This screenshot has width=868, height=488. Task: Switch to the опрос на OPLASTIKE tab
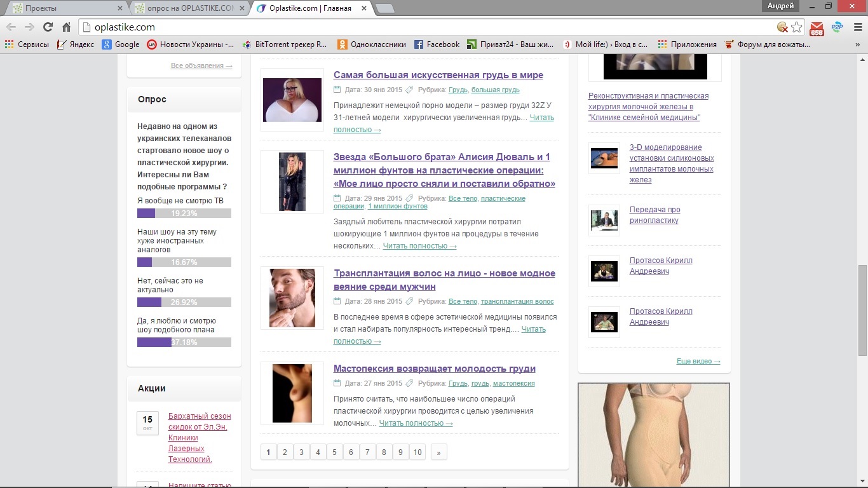pos(191,8)
